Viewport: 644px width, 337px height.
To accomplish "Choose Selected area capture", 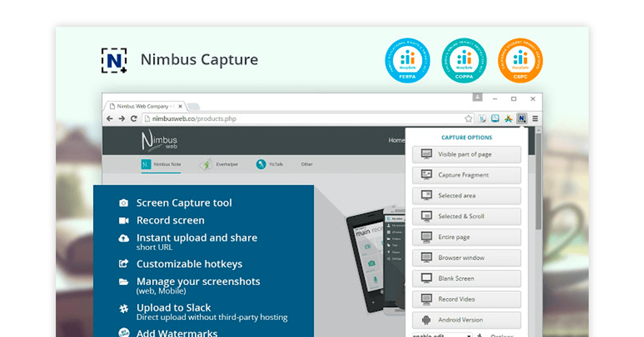I will tap(466, 196).
